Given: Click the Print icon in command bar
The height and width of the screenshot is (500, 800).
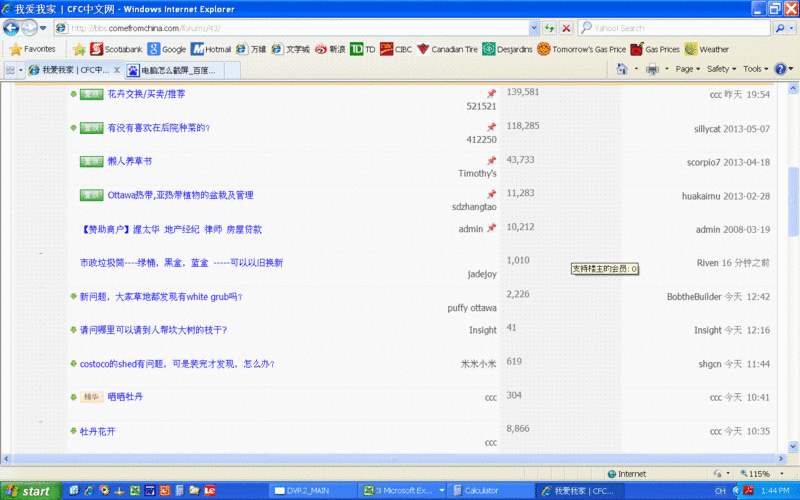Looking at the screenshot, I should pyautogui.click(x=651, y=69).
